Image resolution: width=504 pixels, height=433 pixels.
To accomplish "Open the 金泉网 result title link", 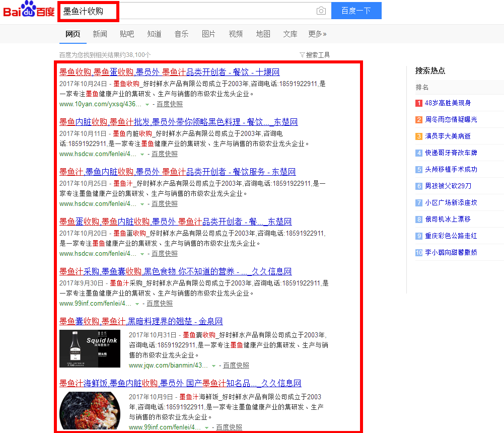I will tap(141, 321).
